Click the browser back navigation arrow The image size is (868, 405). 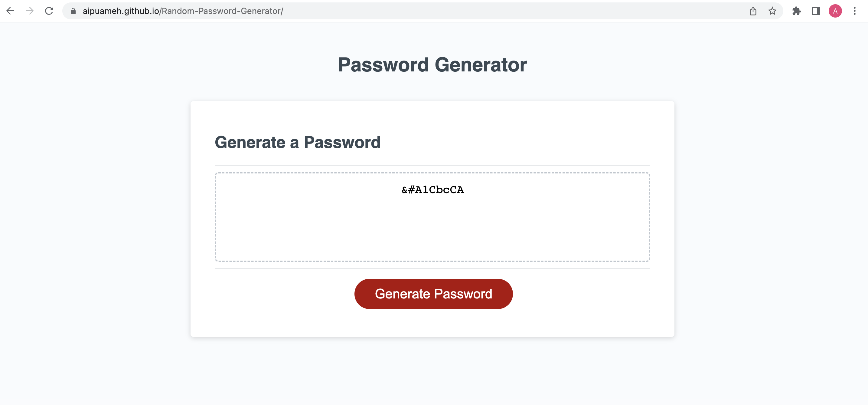11,11
